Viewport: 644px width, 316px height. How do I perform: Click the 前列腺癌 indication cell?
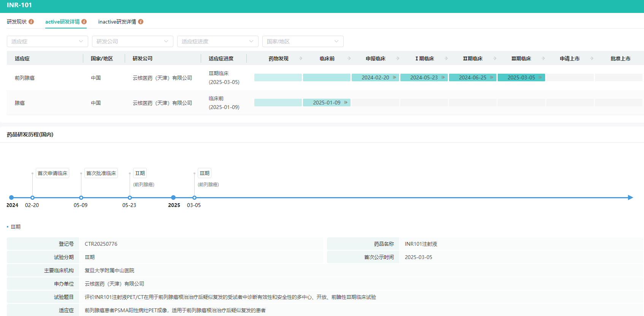(x=25, y=78)
